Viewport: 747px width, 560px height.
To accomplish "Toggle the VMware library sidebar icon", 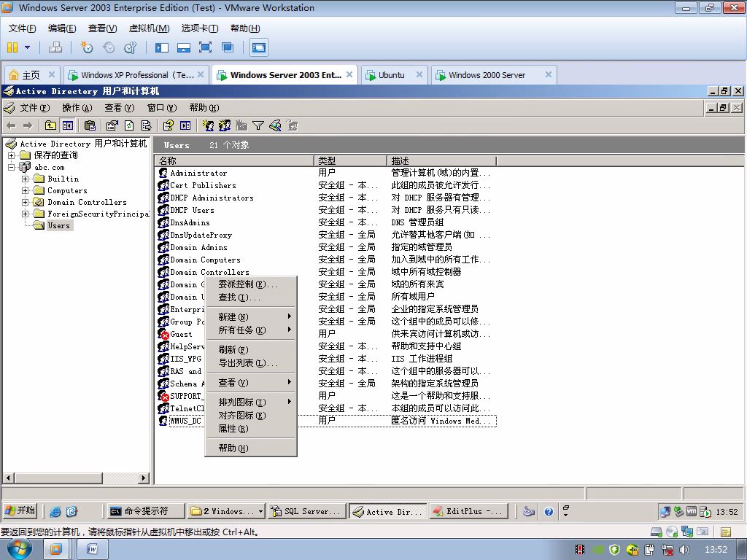I will 162,47.
